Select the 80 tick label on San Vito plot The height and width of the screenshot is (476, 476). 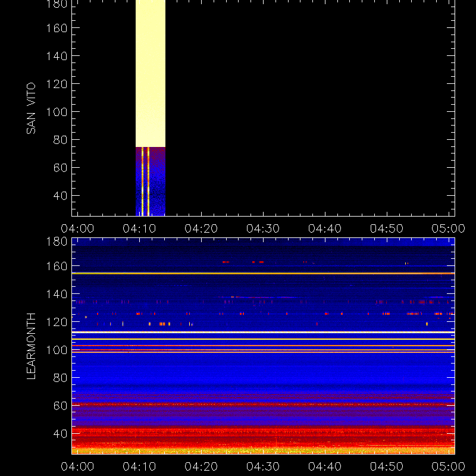point(61,140)
